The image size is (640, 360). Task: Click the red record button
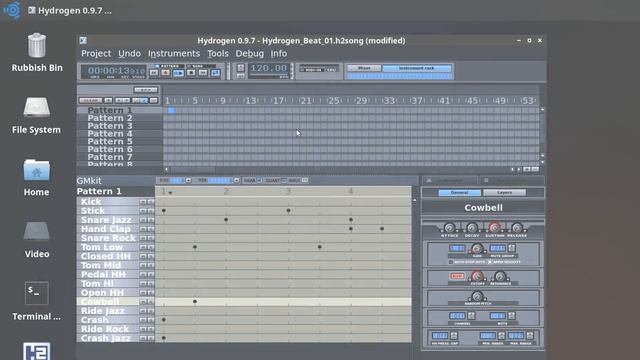166,73
